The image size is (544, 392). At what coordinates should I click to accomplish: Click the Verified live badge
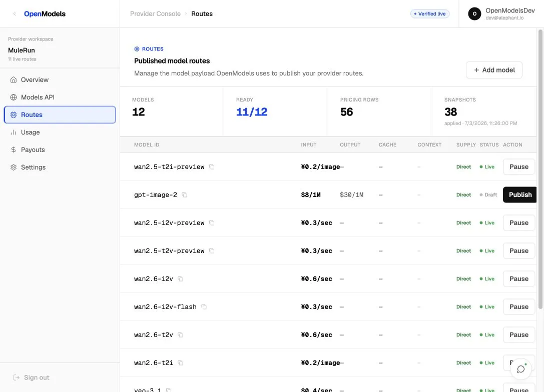[430, 14]
